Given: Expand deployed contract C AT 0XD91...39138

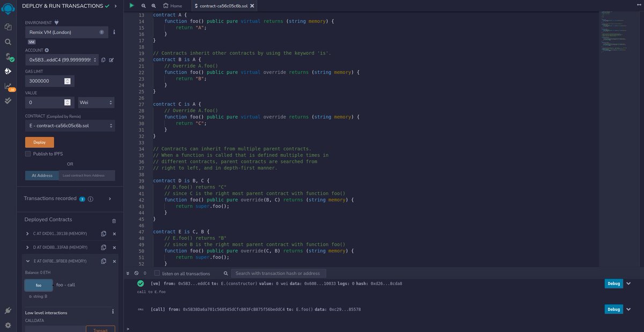Looking at the screenshot, I should [27, 234].
